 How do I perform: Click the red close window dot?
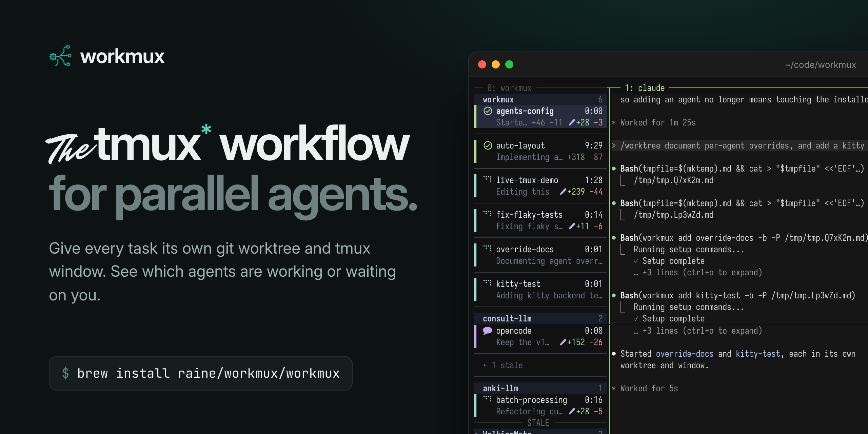(482, 64)
